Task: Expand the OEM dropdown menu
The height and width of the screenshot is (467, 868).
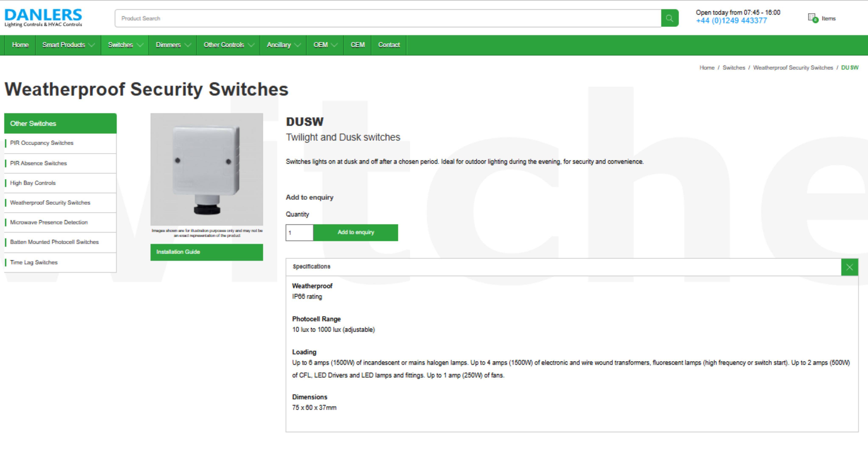Action: coord(325,45)
